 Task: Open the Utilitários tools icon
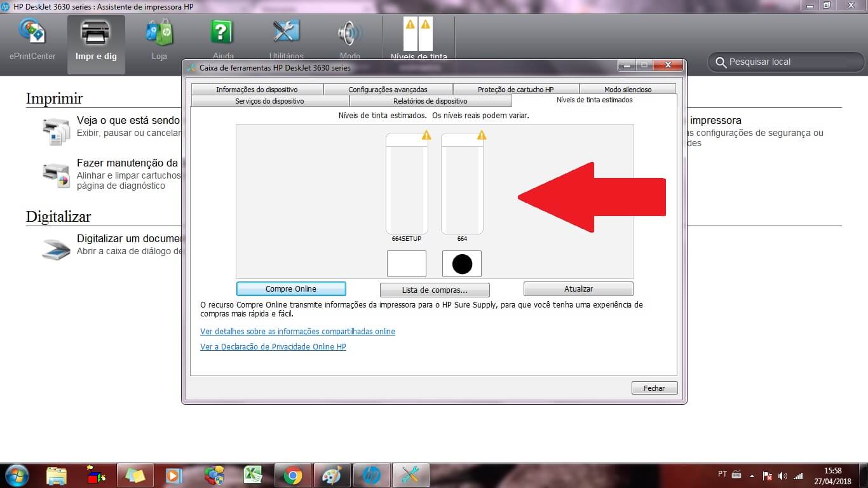pyautogui.click(x=286, y=33)
